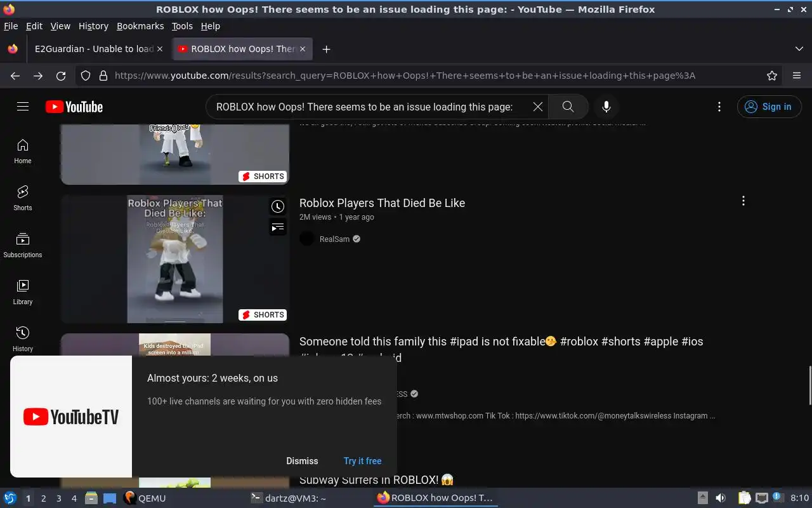Open the Roblox Players That Died Be Like title

(x=382, y=203)
